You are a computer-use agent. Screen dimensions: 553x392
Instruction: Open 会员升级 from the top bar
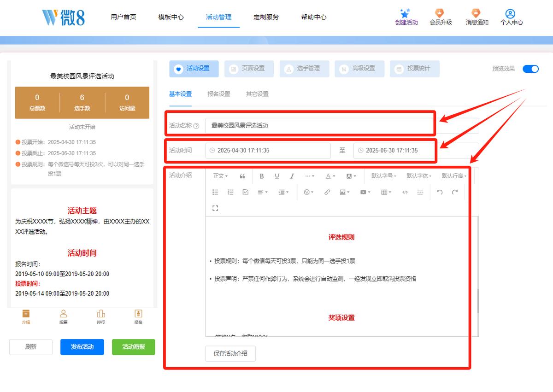pos(441,17)
